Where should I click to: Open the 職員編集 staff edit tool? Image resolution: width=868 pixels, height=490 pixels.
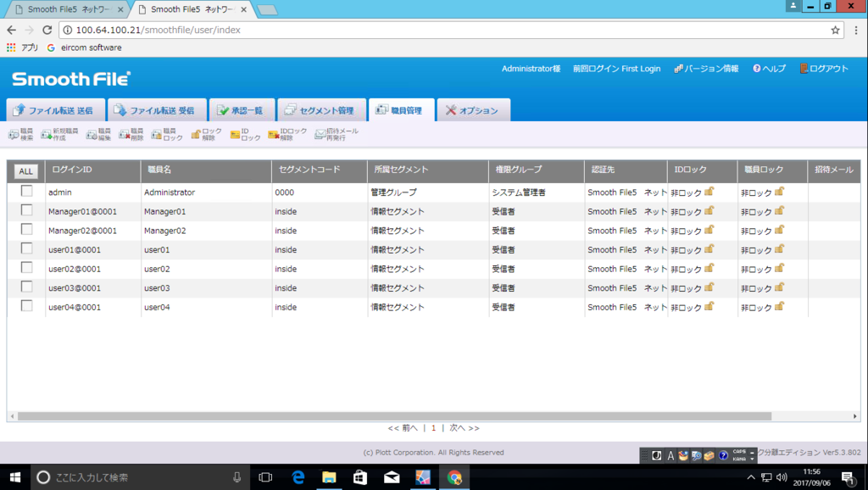click(98, 134)
